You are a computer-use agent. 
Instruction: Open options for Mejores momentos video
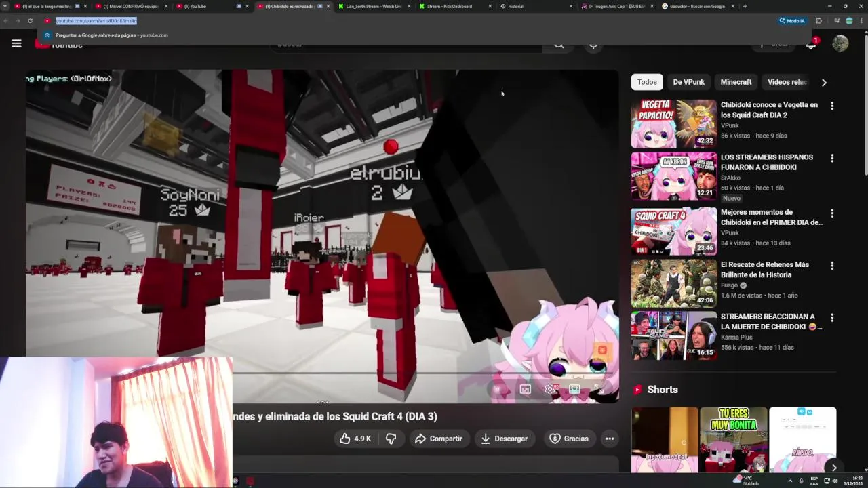coord(832,213)
